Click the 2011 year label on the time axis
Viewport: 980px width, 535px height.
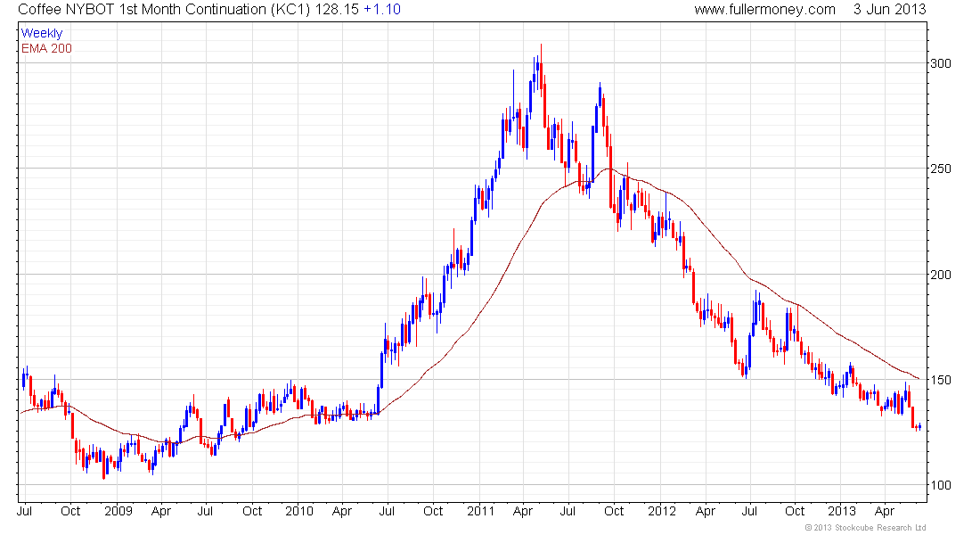click(x=480, y=511)
